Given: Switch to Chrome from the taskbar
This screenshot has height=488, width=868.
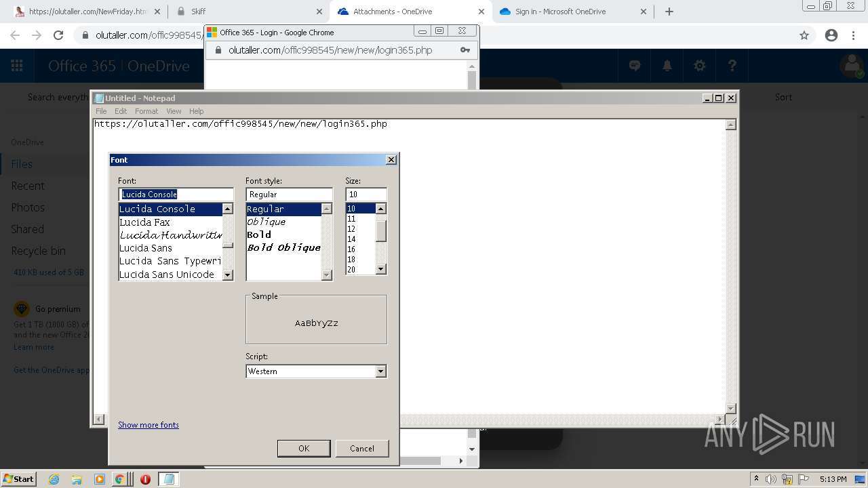Looking at the screenshot, I should 119,479.
